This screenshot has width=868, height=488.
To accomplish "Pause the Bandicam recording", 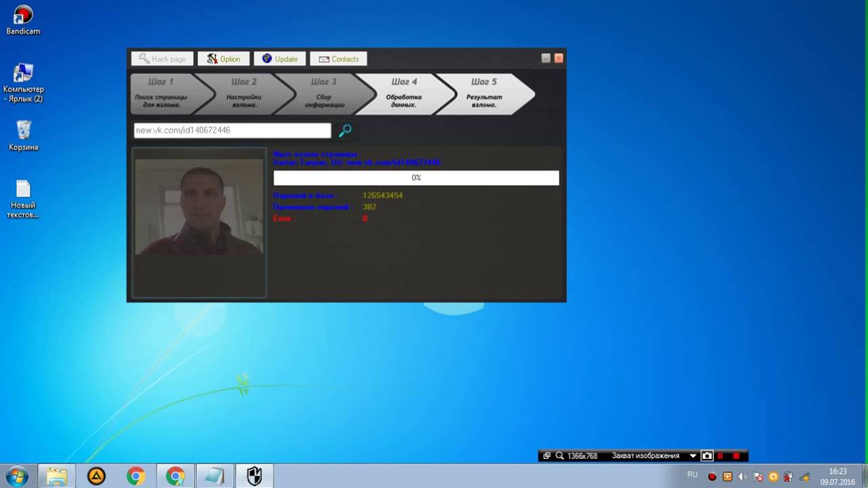I will point(722,456).
